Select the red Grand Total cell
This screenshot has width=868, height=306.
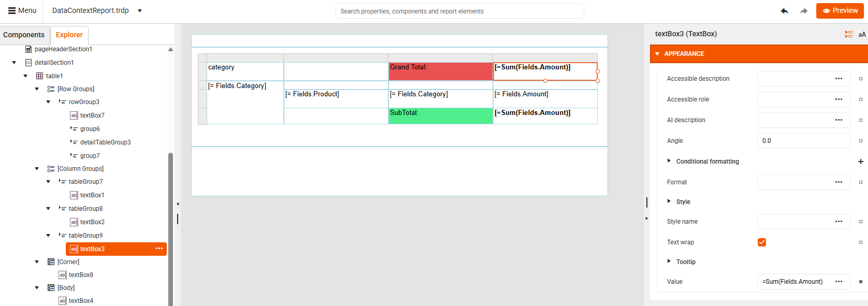[440, 71]
